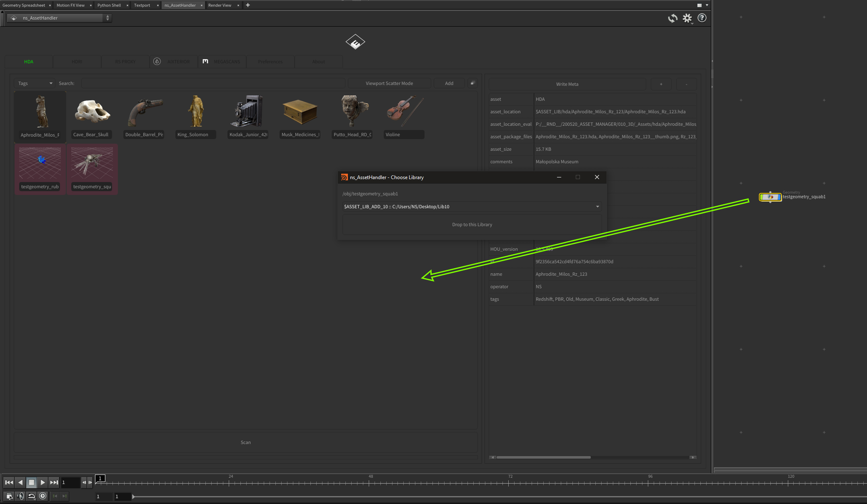Click the small thumbnail size icon beside Add

click(472, 83)
